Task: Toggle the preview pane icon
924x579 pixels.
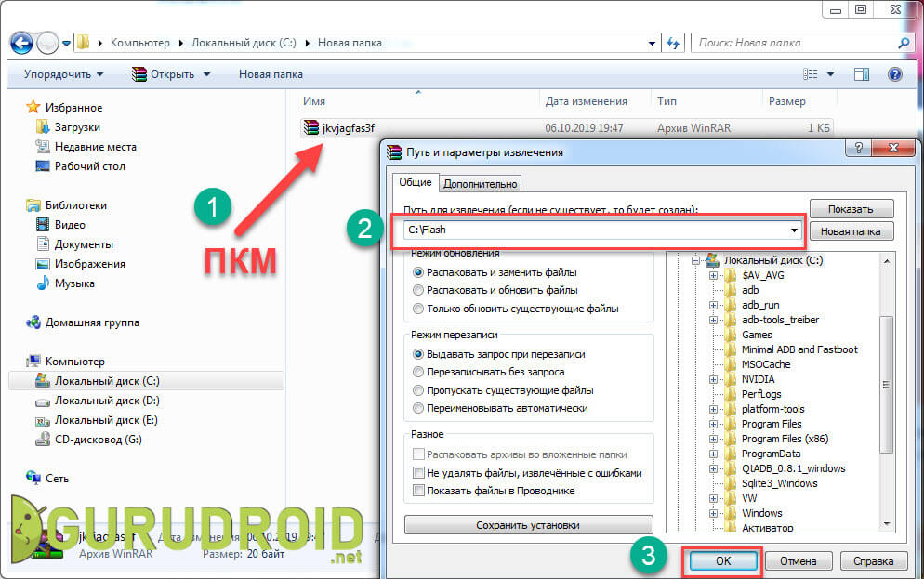Action: 862,74
